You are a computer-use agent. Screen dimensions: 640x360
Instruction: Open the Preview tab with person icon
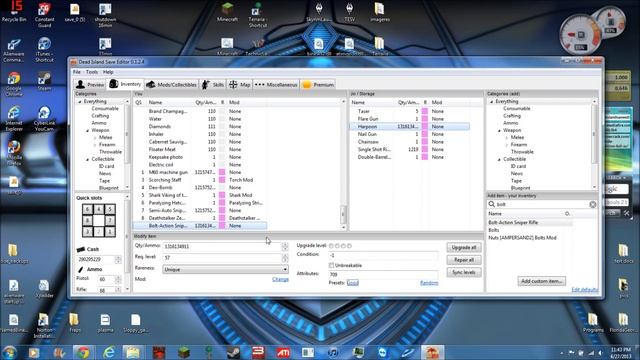(90, 84)
